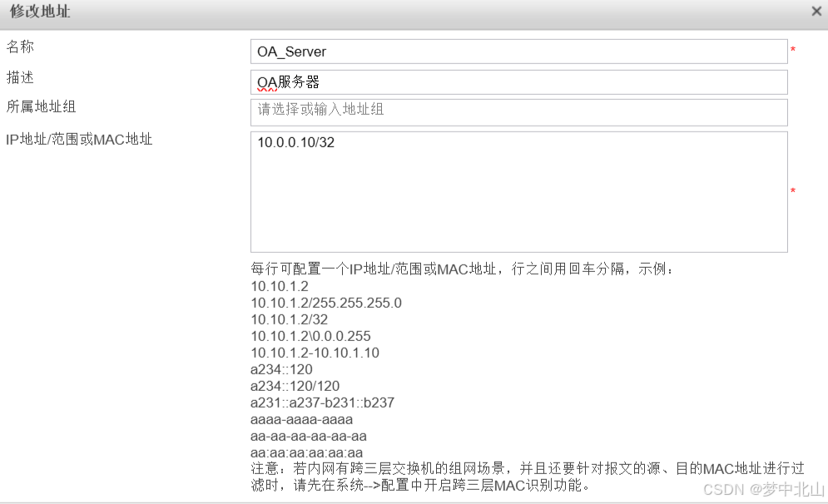Click the 修改地址 dialog title
The height and width of the screenshot is (504, 828).
40,11
